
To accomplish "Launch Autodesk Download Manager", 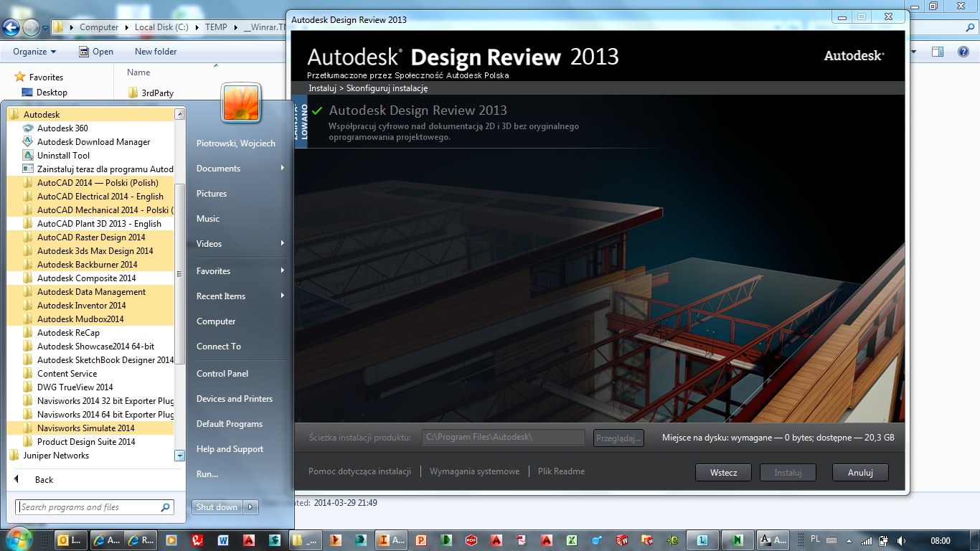I will click(x=93, y=142).
